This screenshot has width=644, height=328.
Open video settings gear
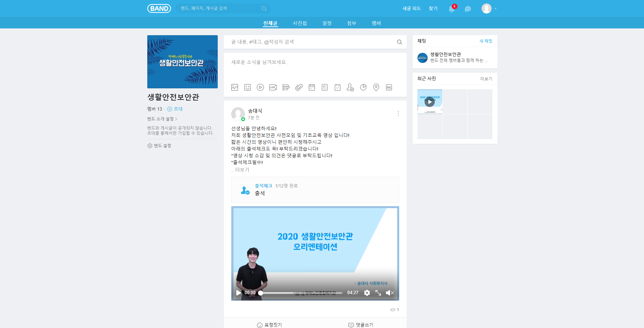pos(367,293)
